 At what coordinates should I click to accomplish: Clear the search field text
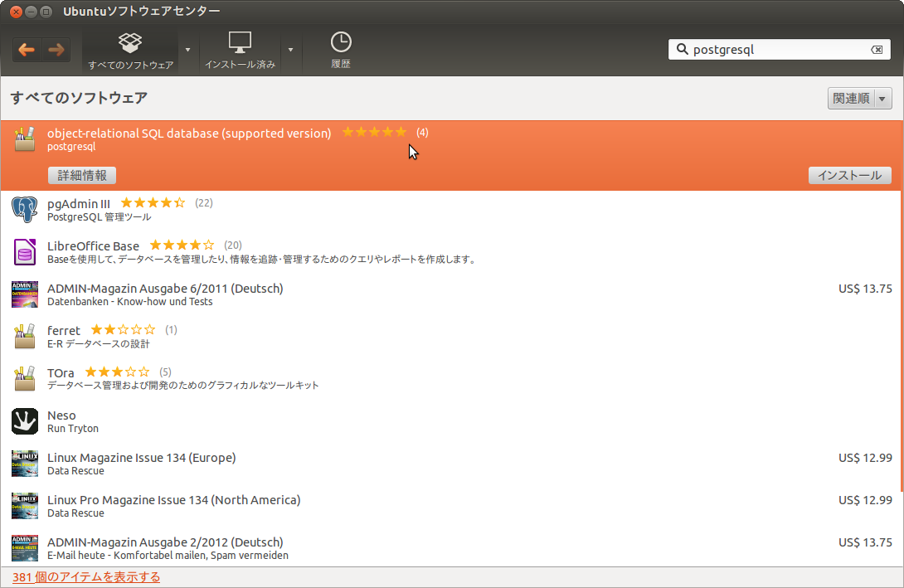[877, 50]
